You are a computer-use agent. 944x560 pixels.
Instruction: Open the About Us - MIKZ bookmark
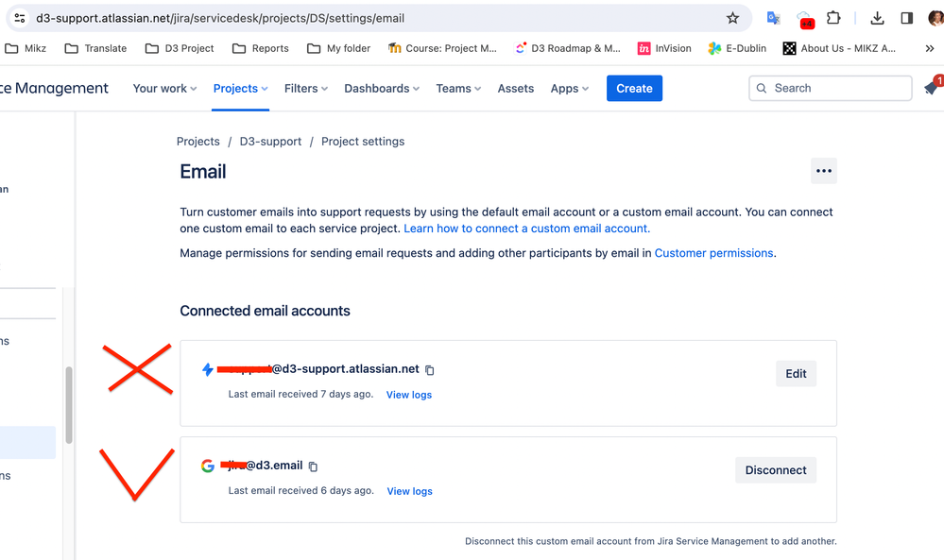click(839, 49)
